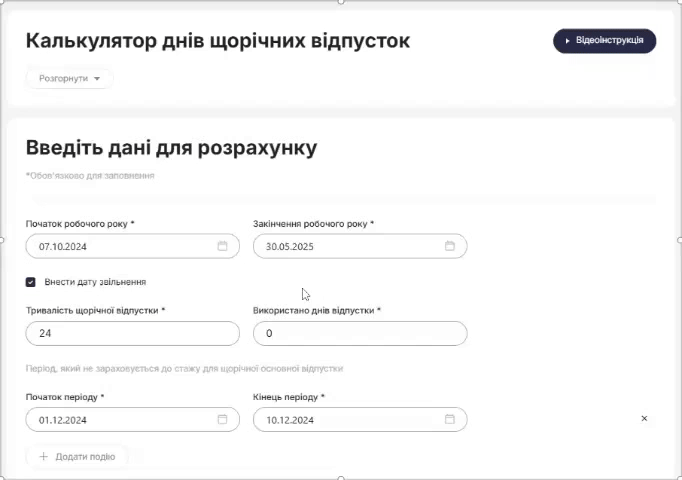Open calendar for Початок робочого року
682x480 pixels.
222,246
